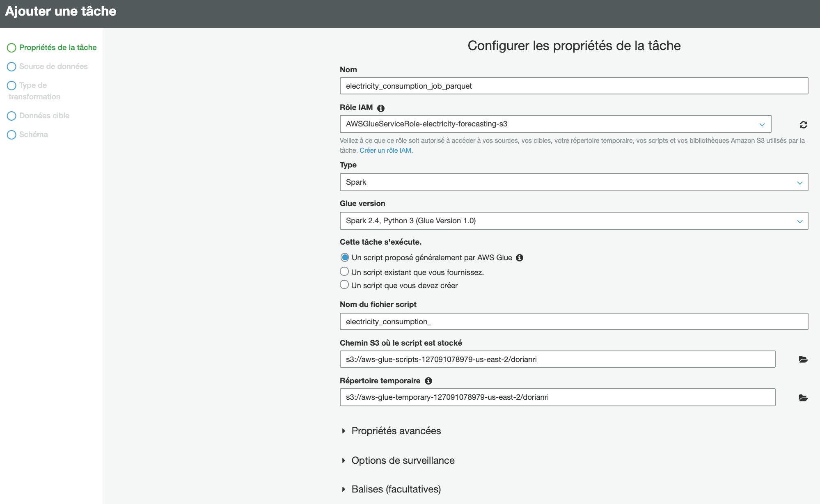The image size is (820, 504).
Task: Choose 'Un script que vous devez créer'
Action: coord(345,285)
